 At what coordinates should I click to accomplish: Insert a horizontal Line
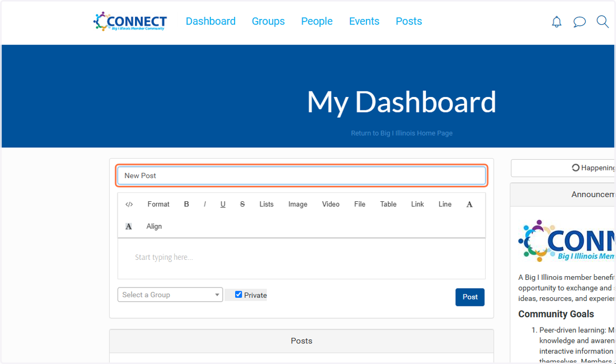pyautogui.click(x=445, y=204)
